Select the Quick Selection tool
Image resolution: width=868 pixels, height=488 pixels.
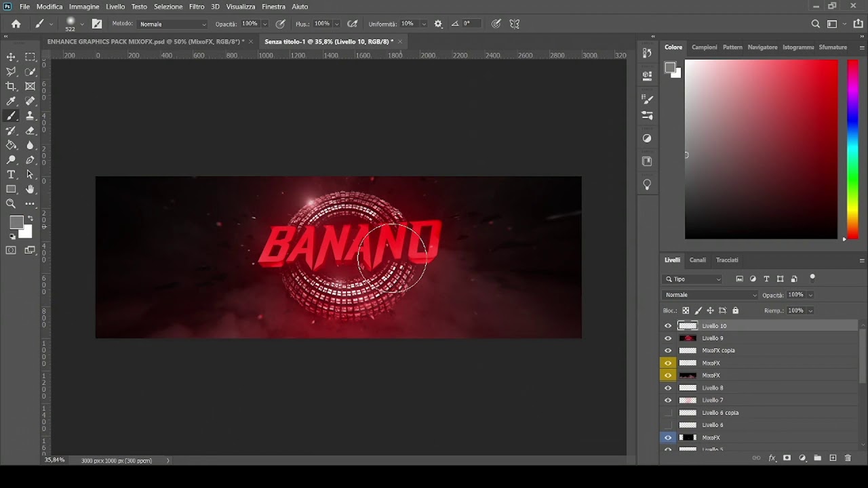(30, 71)
